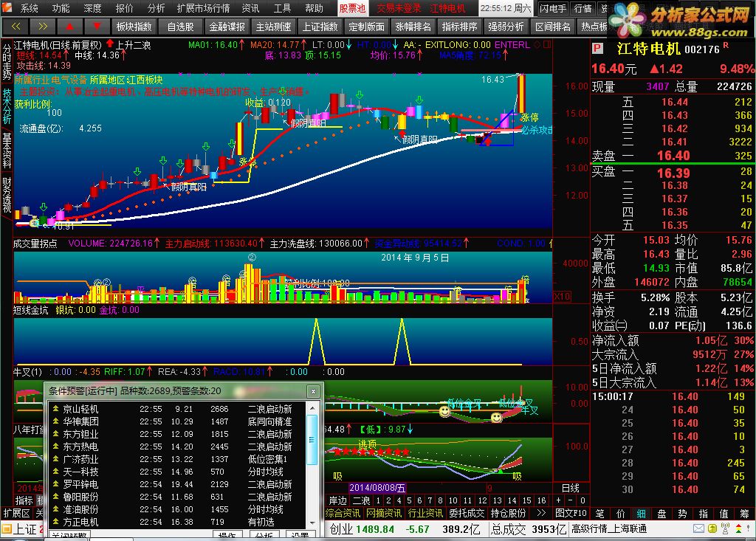Switch to the 基本资料 side tab
This screenshot has width=756, height=541.
[x=7, y=150]
